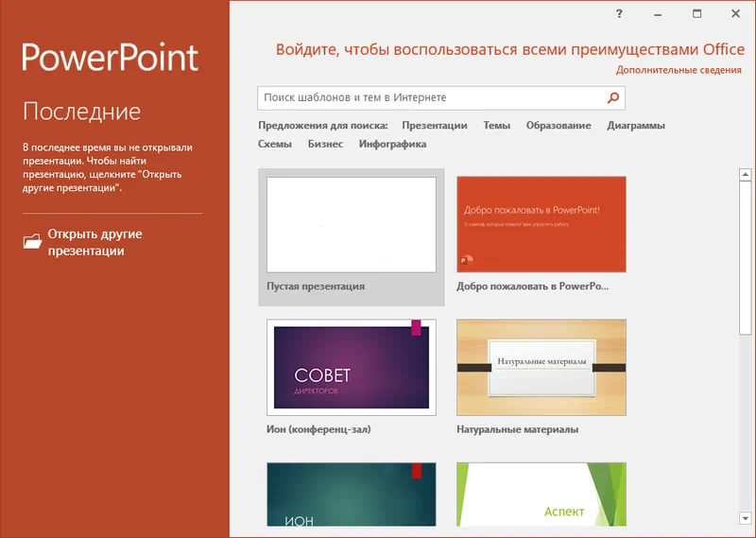Click the Пустая презентация caption text

(x=316, y=286)
